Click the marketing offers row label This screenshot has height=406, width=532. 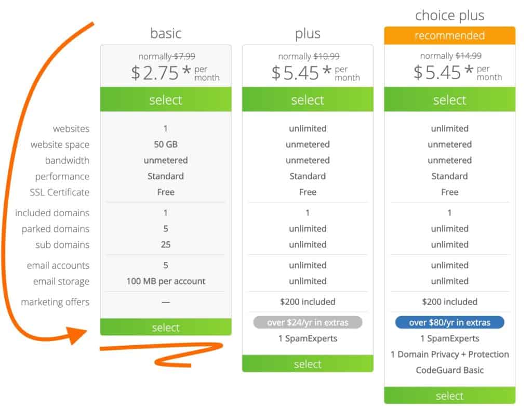[x=55, y=302]
